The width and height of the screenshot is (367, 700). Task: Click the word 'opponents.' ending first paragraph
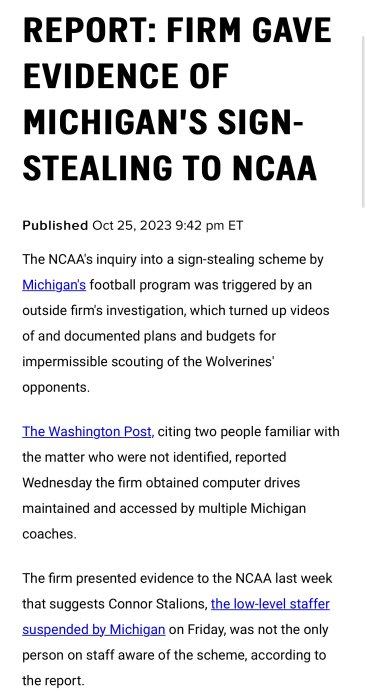[x=56, y=388]
